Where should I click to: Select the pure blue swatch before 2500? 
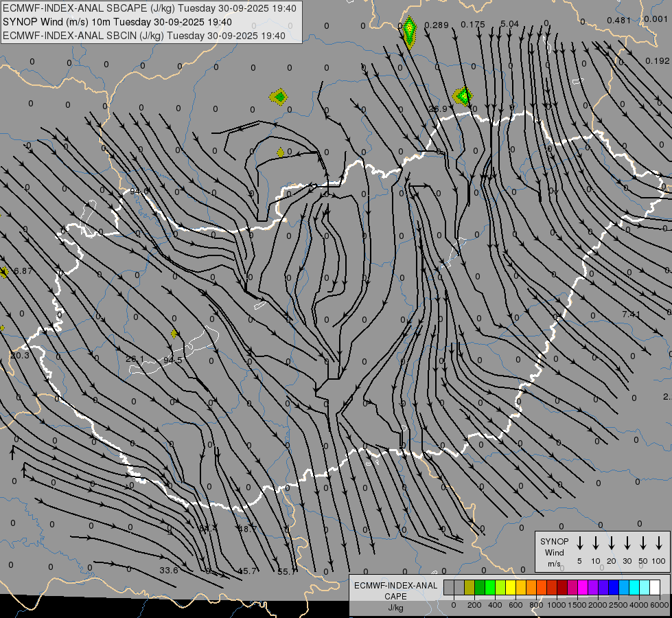(613, 588)
